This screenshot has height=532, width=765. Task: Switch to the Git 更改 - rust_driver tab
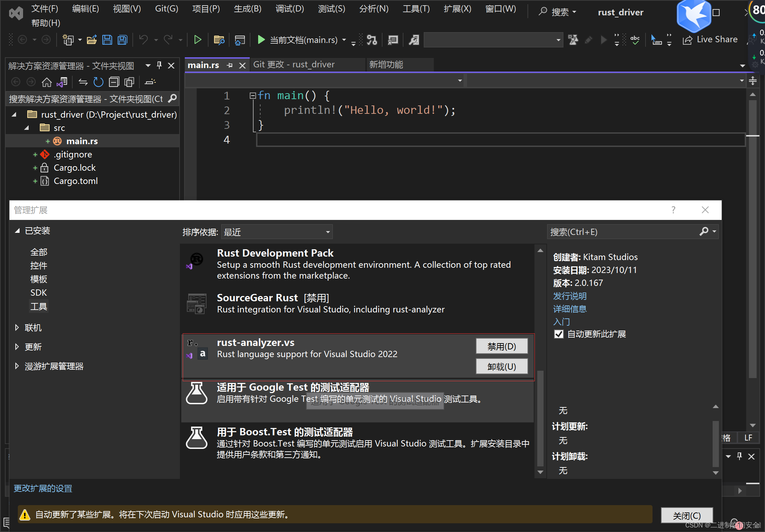(294, 65)
